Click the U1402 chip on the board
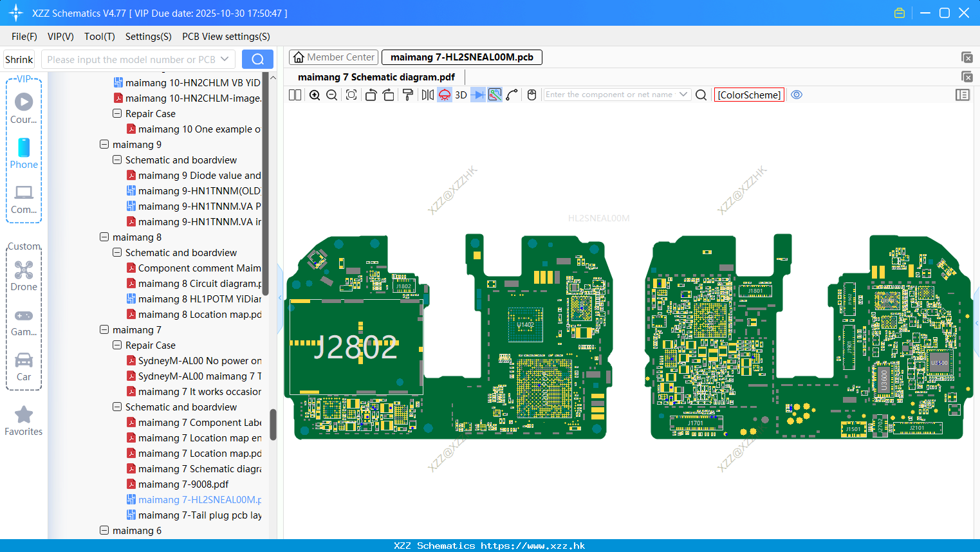Viewport: 980px width, 552px height. (526, 325)
